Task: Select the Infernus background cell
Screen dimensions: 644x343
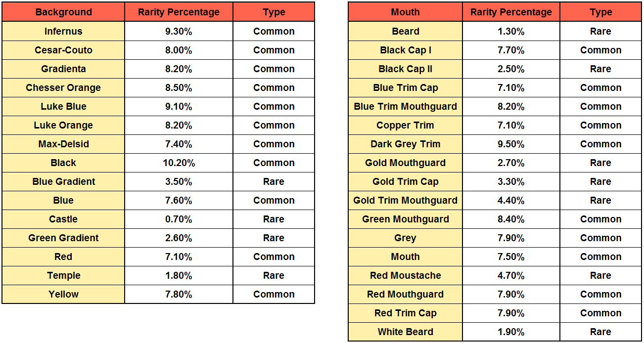Action: pos(63,31)
